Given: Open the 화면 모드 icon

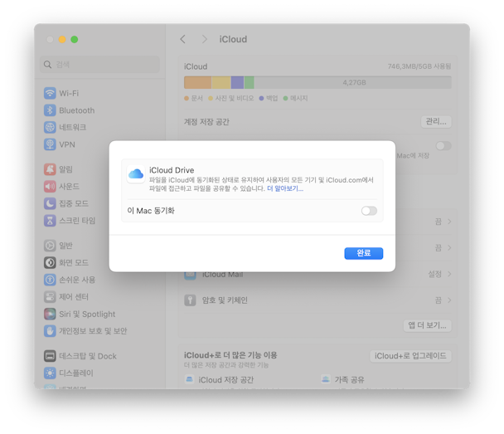Looking at the screenshot, I should [50, 262].
